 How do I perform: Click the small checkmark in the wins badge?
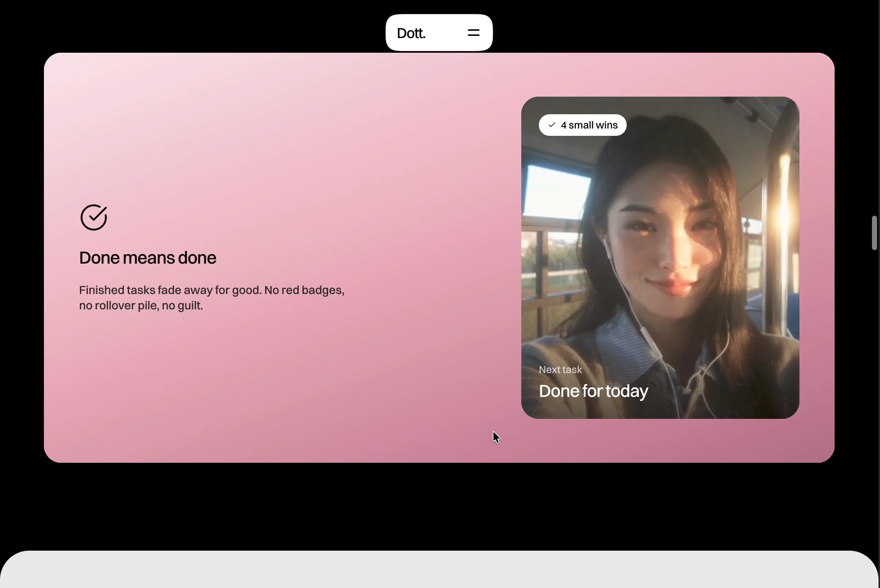[552, 125]
